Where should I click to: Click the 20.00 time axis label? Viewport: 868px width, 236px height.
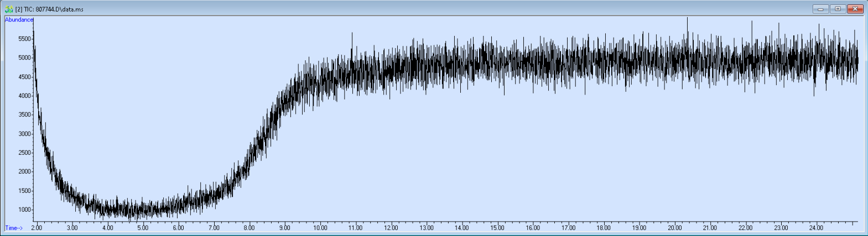(674, 228)
